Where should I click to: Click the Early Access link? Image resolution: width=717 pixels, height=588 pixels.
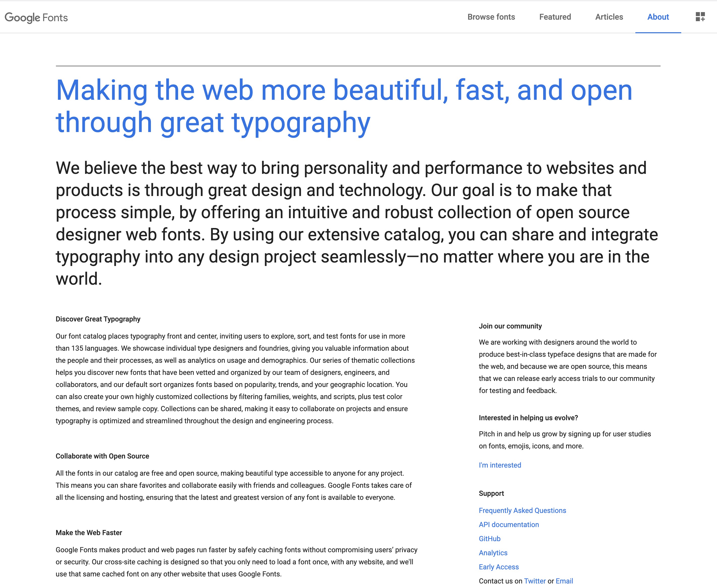point(499,567)
